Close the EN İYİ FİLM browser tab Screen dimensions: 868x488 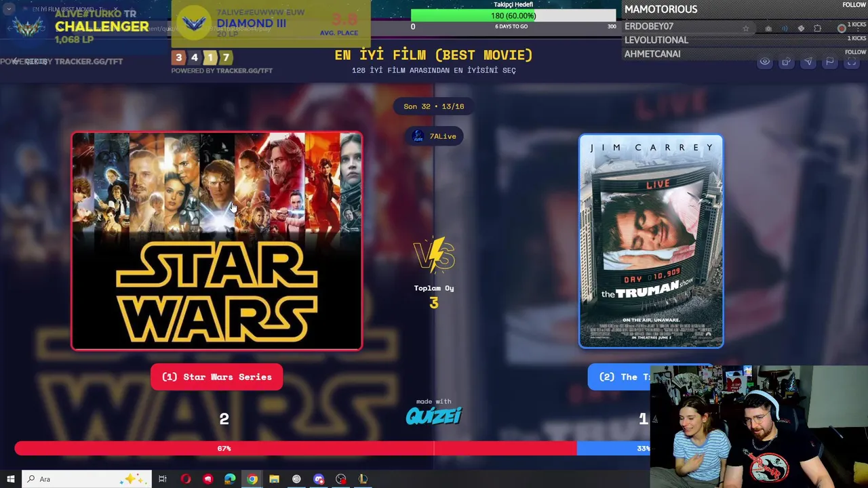point(116,9)
